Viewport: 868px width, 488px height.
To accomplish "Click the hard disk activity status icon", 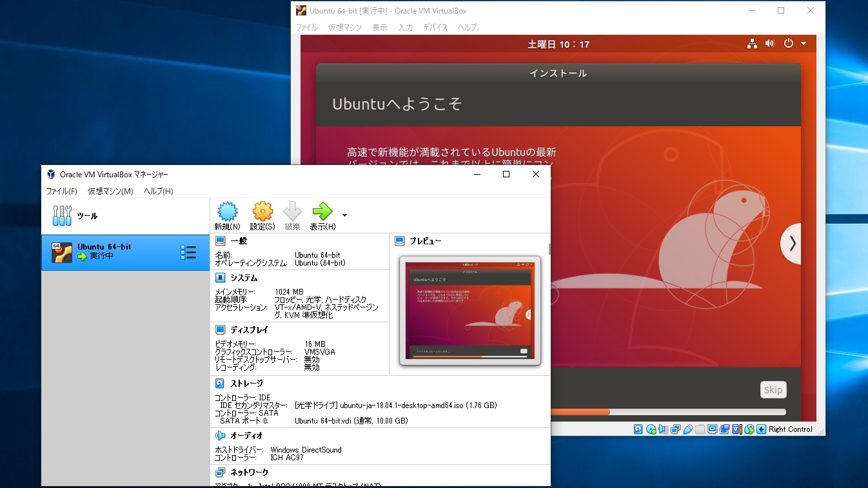I will click(638, 429).
